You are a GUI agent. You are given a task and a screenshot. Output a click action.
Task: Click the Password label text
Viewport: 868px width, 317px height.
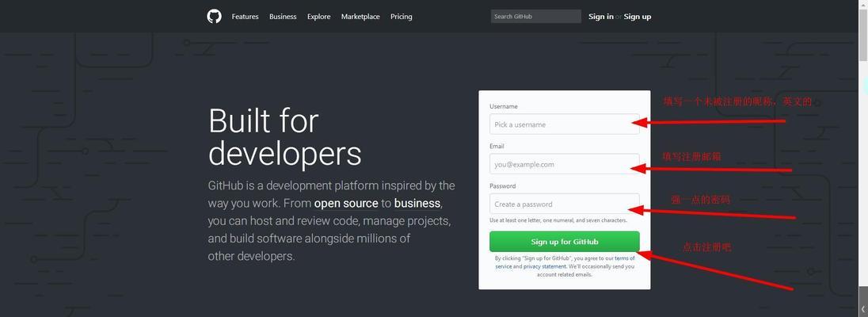pos(502,186)
